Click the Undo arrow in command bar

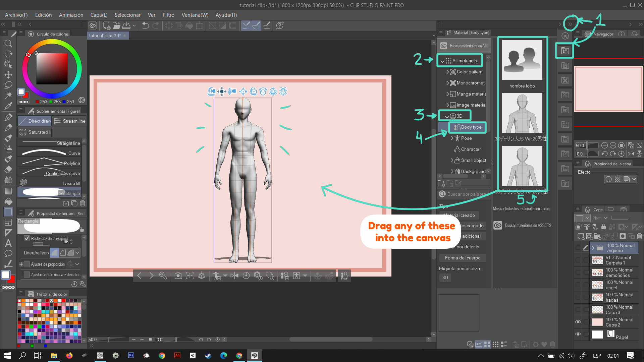click(x=146, y=25)
